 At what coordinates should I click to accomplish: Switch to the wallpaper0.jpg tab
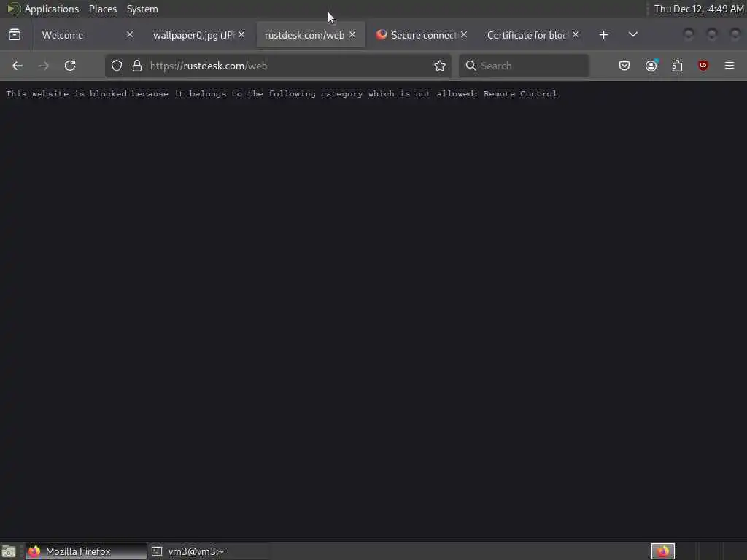198,35
